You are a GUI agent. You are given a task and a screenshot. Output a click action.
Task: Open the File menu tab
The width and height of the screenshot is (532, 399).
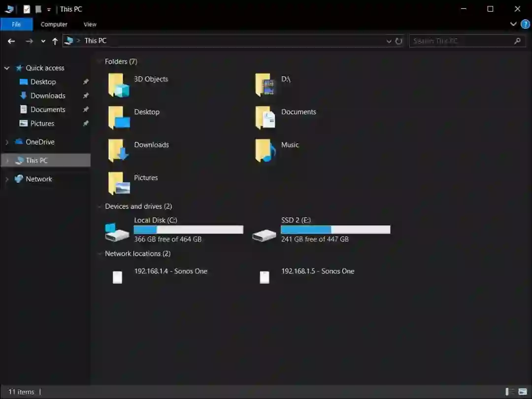[17, 25]
